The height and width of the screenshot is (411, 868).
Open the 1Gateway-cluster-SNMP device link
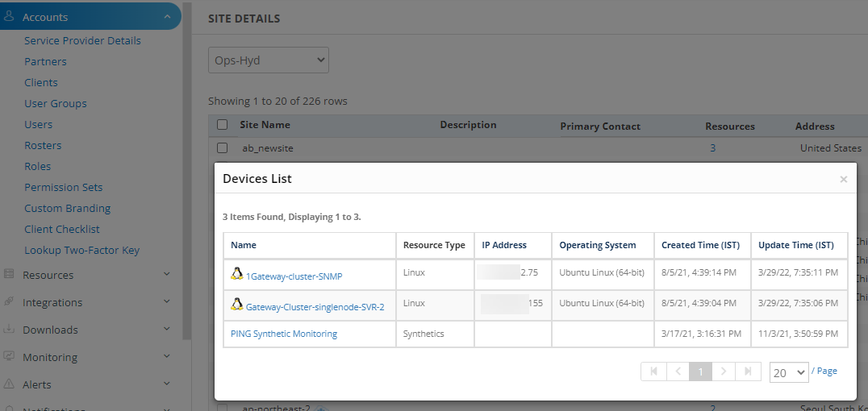coord(294,276)
